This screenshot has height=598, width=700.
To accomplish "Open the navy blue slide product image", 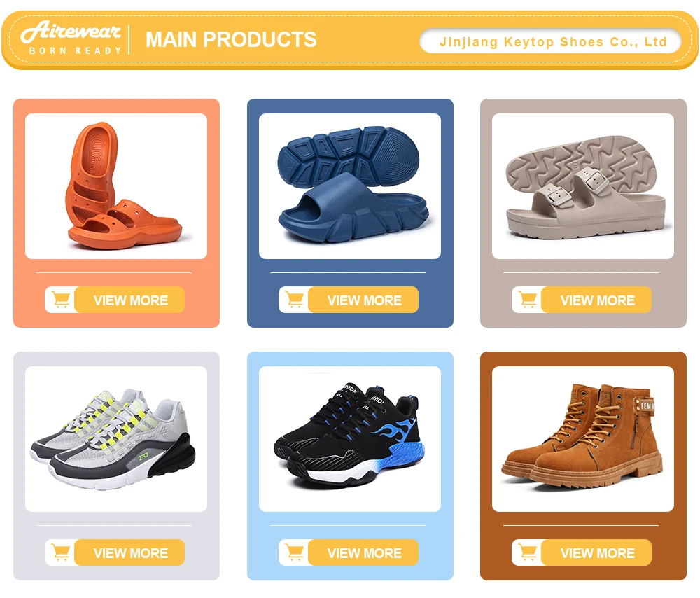I will pos(350,186).
